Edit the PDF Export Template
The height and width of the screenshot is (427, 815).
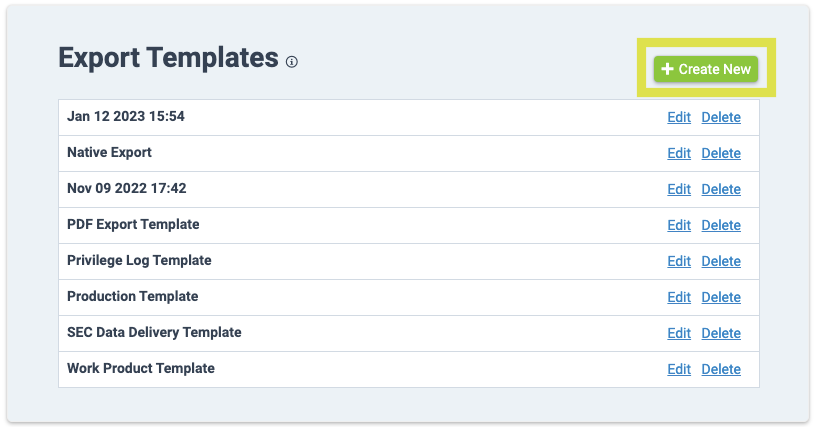(x=679, y=225)
